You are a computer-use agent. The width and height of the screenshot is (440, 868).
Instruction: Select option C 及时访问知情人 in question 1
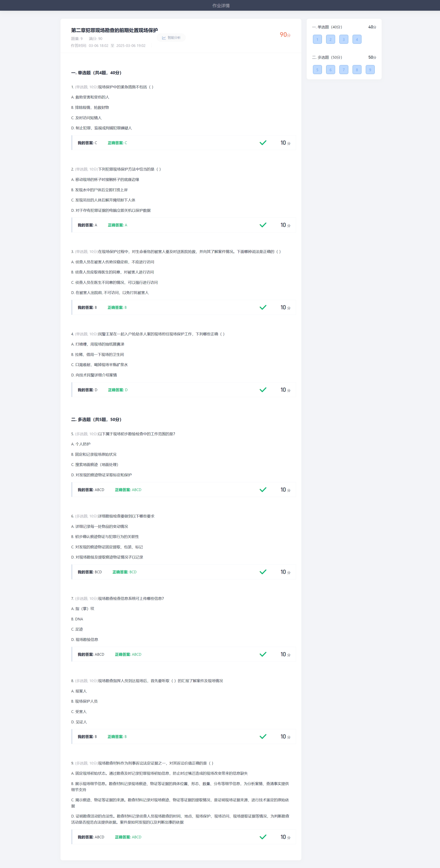(x=86, y=118)
